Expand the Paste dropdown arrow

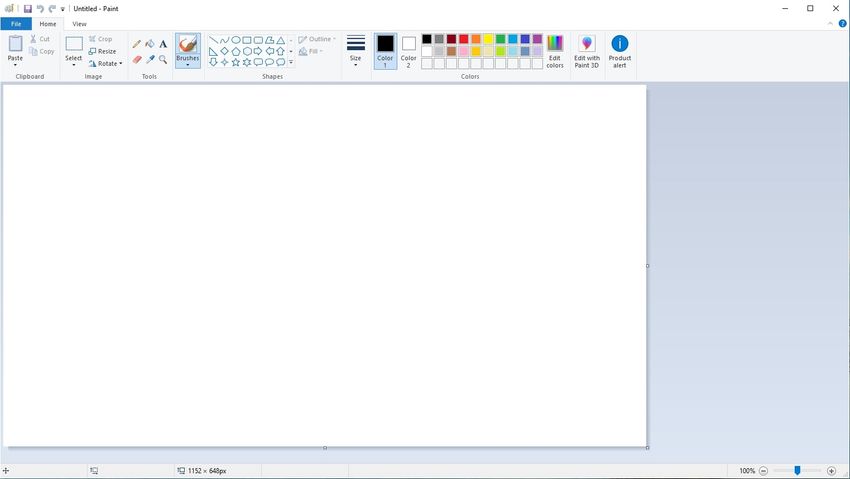[15, 64]
